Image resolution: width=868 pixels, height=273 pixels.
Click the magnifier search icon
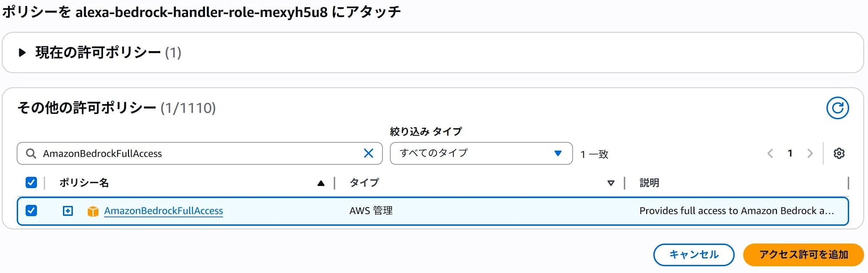point(31,153)
